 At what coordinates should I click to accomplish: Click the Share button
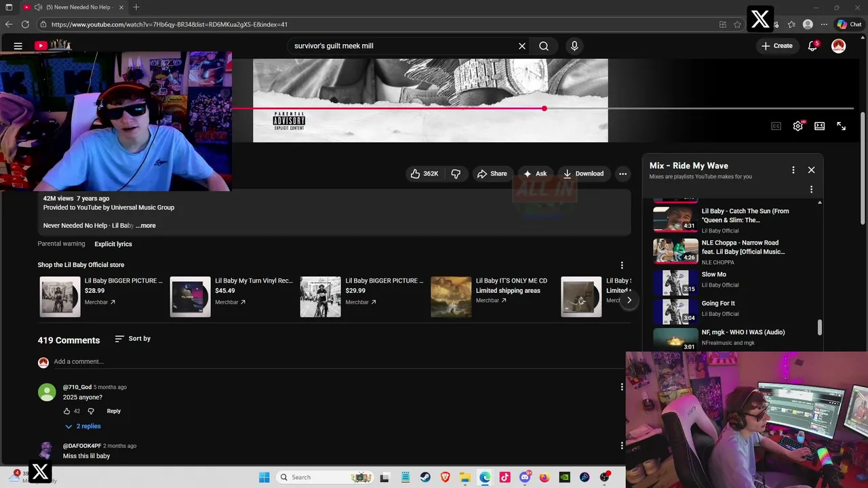(492, 174)
